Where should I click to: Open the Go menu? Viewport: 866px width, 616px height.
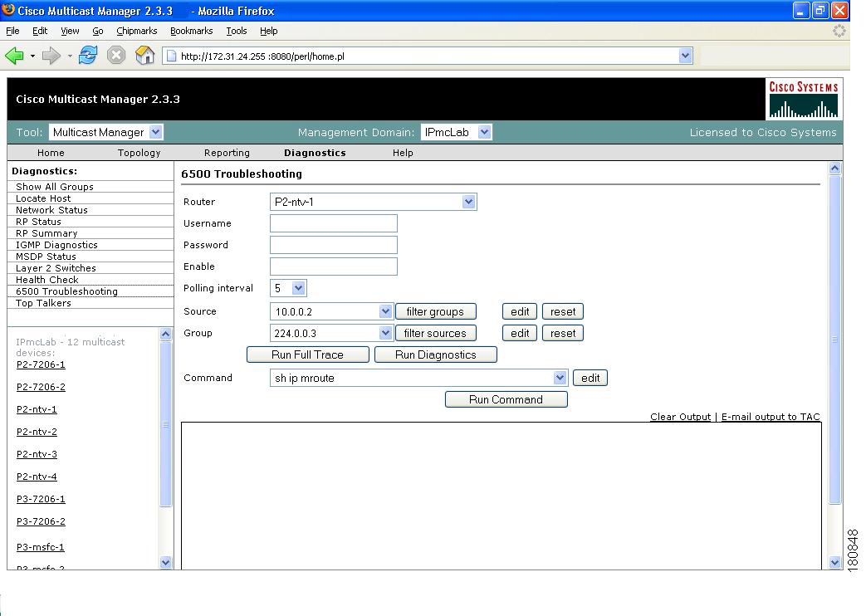pos(98,31)
